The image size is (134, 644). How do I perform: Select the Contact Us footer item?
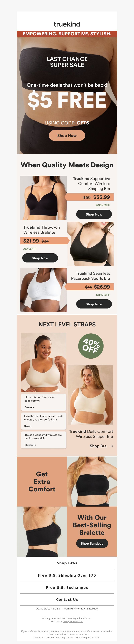67,599
